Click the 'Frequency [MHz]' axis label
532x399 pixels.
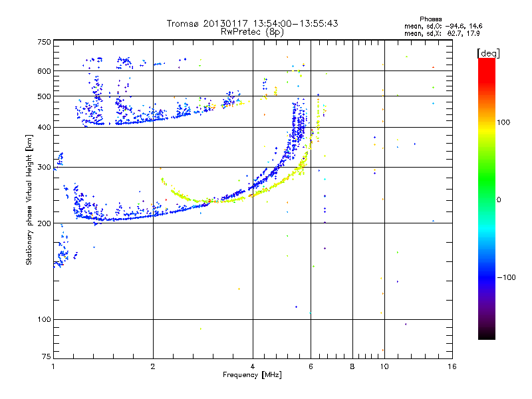pos(252,375)
